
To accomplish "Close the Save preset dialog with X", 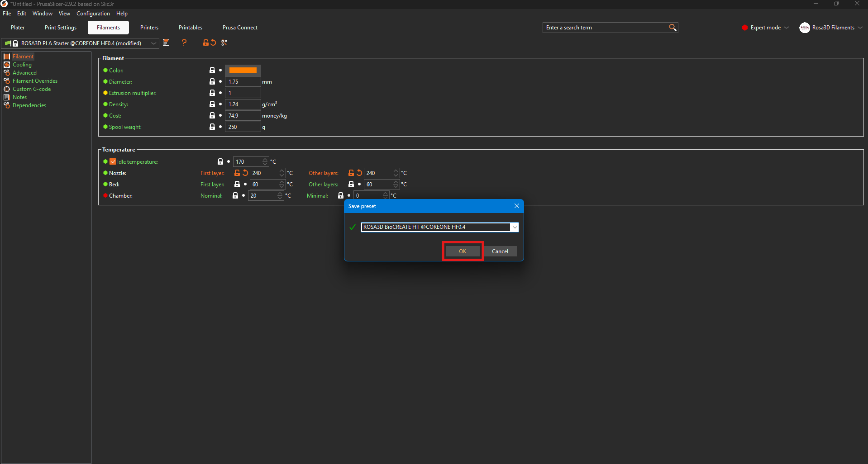I will 516,206.
